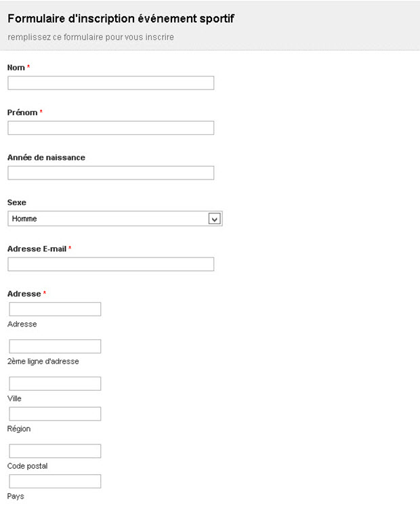Click the form title heading text
The height and width of the screenshot is (508, 420).
[x=121, y=18]
